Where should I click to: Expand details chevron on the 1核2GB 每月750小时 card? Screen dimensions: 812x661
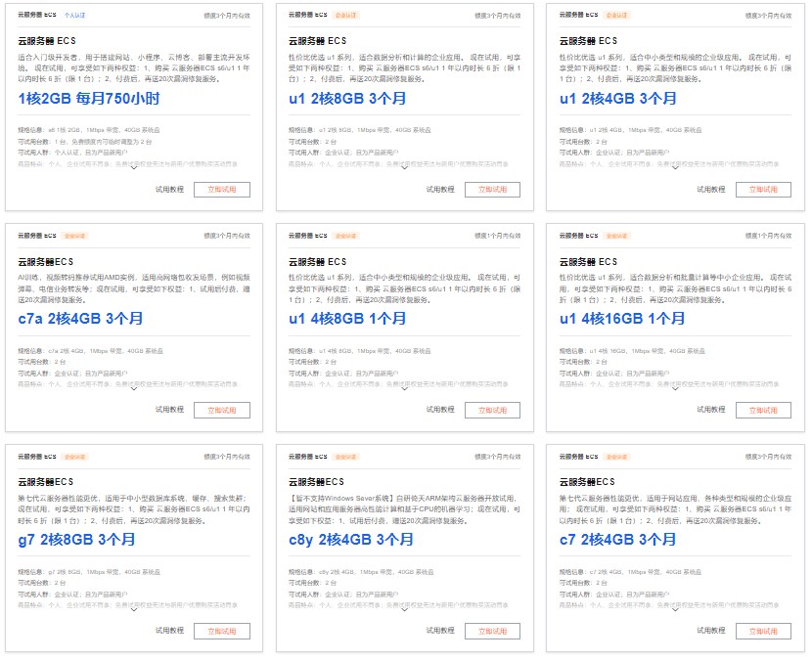point(134,168)
